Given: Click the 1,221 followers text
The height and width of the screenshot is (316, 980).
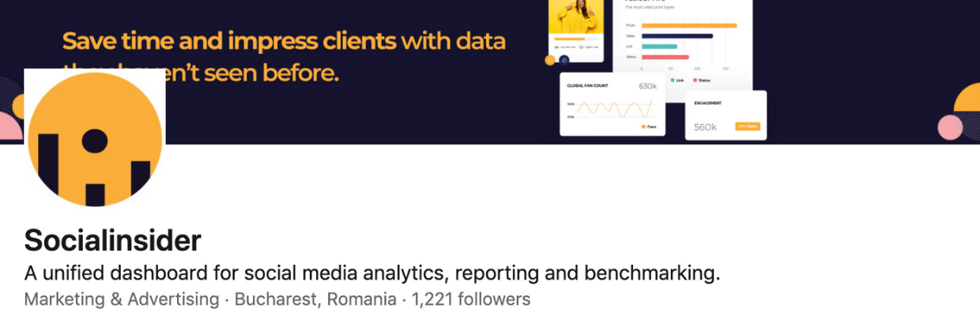Looking at the screenshot, I should click(x=471, y=299).
